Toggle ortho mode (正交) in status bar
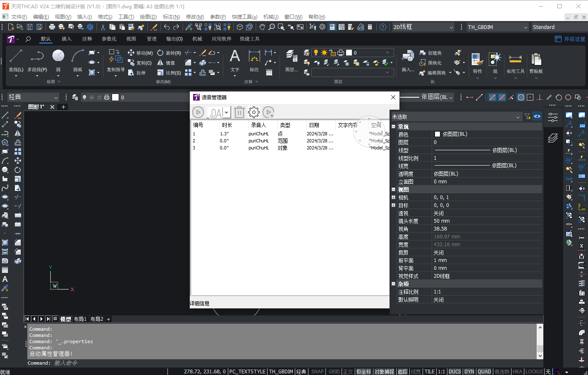Screen dimensions: 588x375 click(348, 372)
